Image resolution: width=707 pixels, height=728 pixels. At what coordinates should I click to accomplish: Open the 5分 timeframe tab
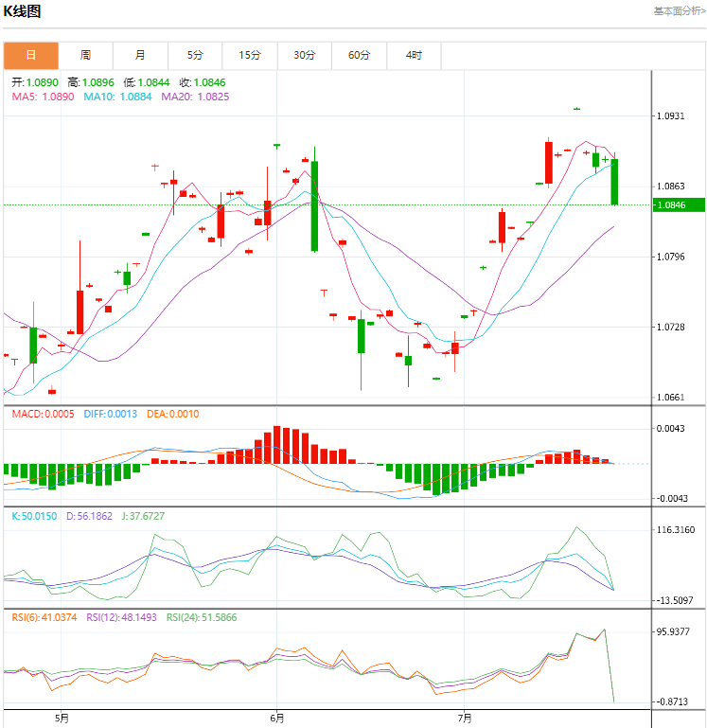(x=195, y=55)
